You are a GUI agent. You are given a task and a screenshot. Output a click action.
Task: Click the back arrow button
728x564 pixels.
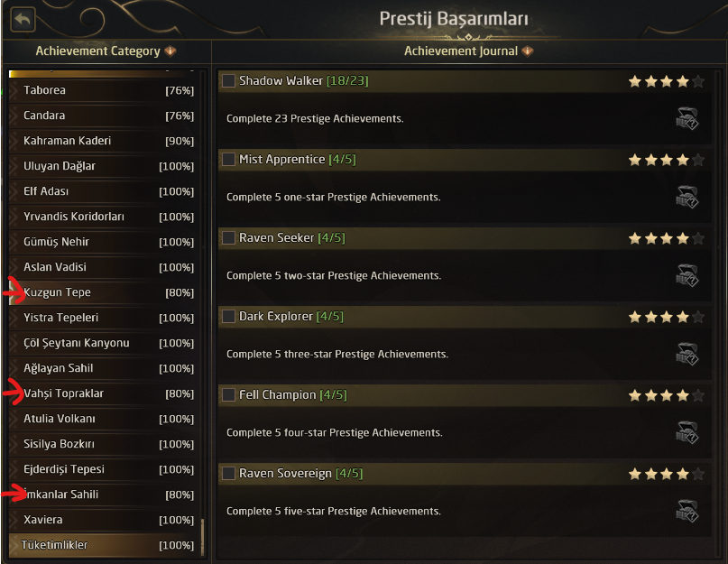click(x=23, y=19)
